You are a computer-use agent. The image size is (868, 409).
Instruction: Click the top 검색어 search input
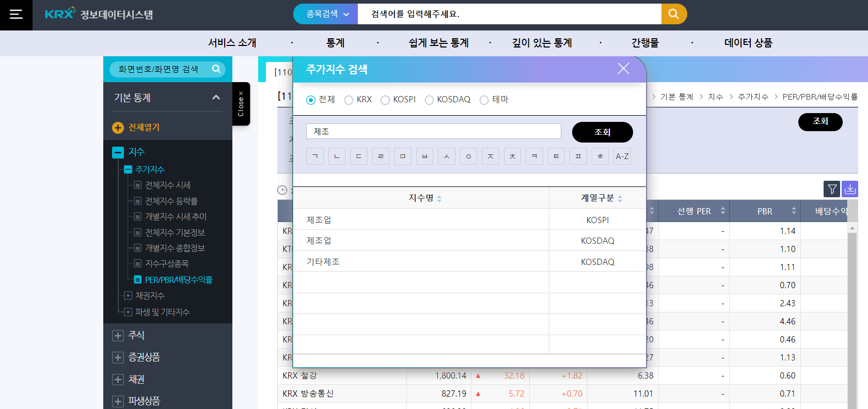pyautogui.click(x=510, y=14)
